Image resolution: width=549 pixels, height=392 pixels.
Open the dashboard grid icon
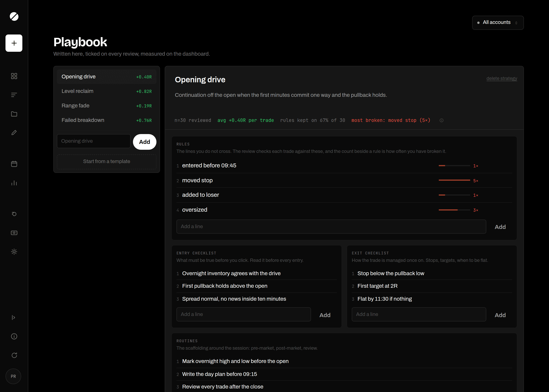(14, 76)
